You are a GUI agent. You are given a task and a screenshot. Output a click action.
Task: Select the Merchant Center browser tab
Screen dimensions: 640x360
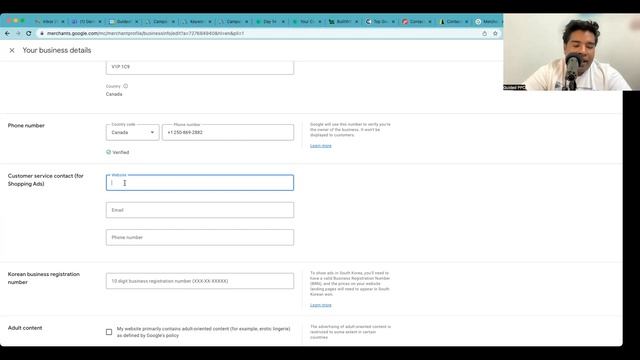tap(489, 21)
